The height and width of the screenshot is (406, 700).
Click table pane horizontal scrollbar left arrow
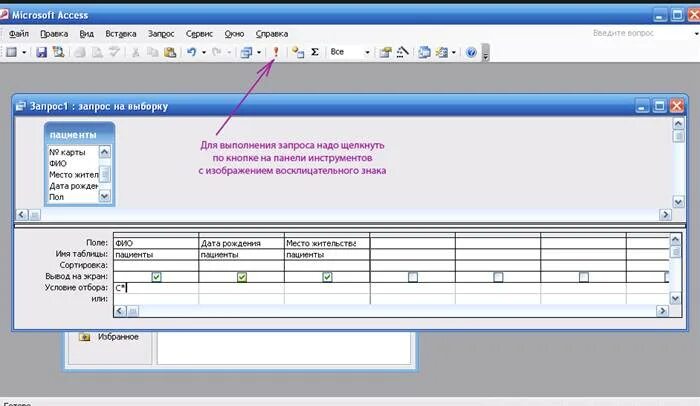click(21, 215)
